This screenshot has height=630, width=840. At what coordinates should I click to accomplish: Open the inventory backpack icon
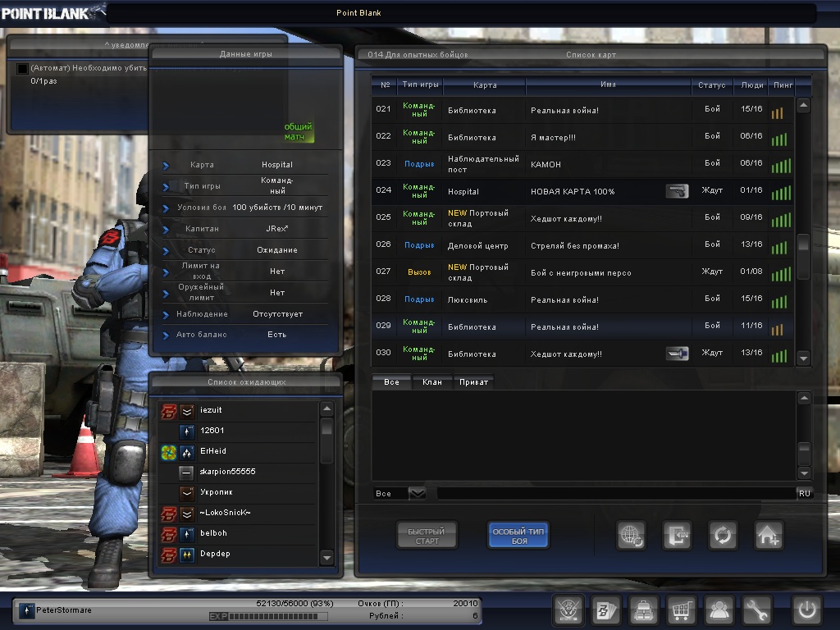pyautogui.click(x=644, y=610)
